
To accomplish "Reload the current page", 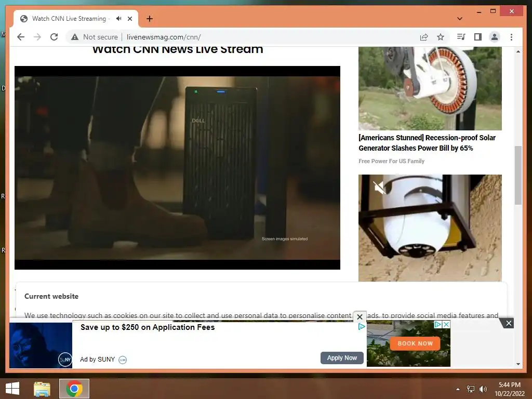I will (x=54, y=37).
